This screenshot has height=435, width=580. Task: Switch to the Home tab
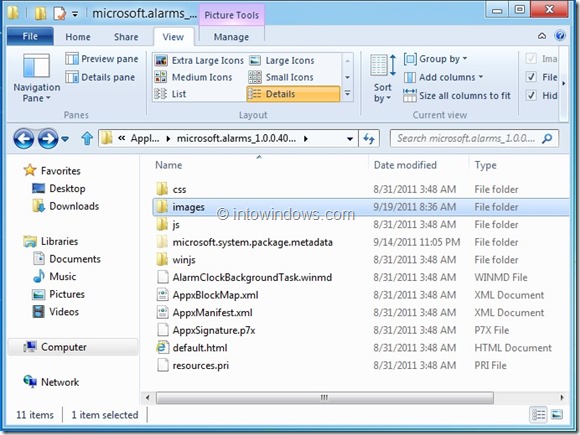[x=78, y=37]
